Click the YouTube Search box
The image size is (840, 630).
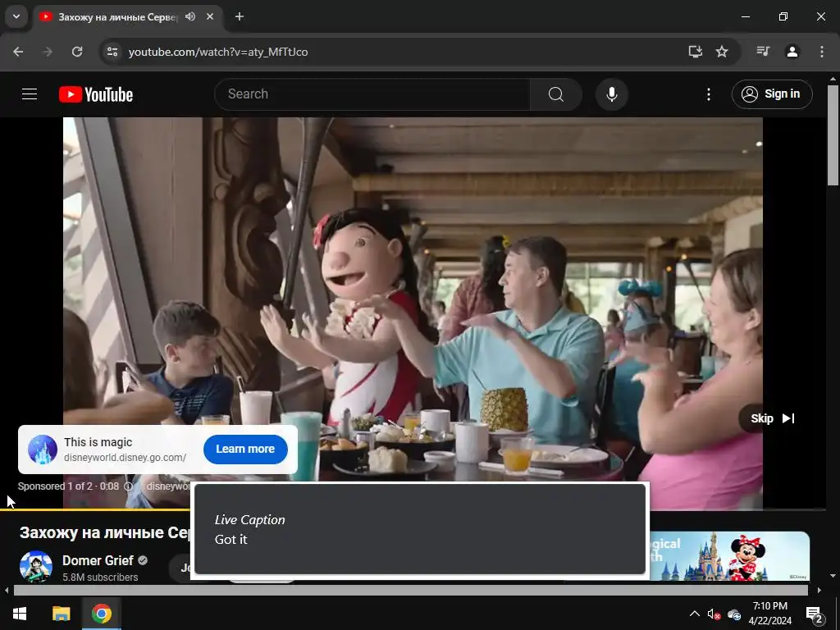point(372,94)
